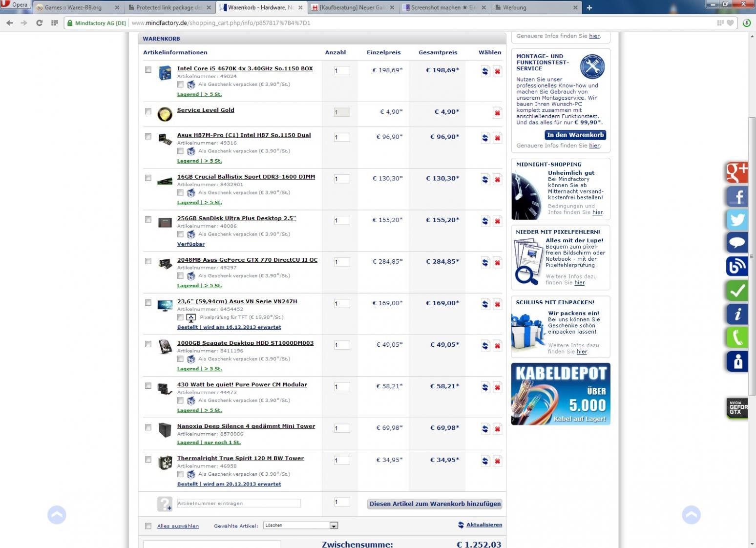The width and height of the screenshot is (756, 548).
Task: Click the 'Artikelnummer eintragen' input field
Action: 238,503
